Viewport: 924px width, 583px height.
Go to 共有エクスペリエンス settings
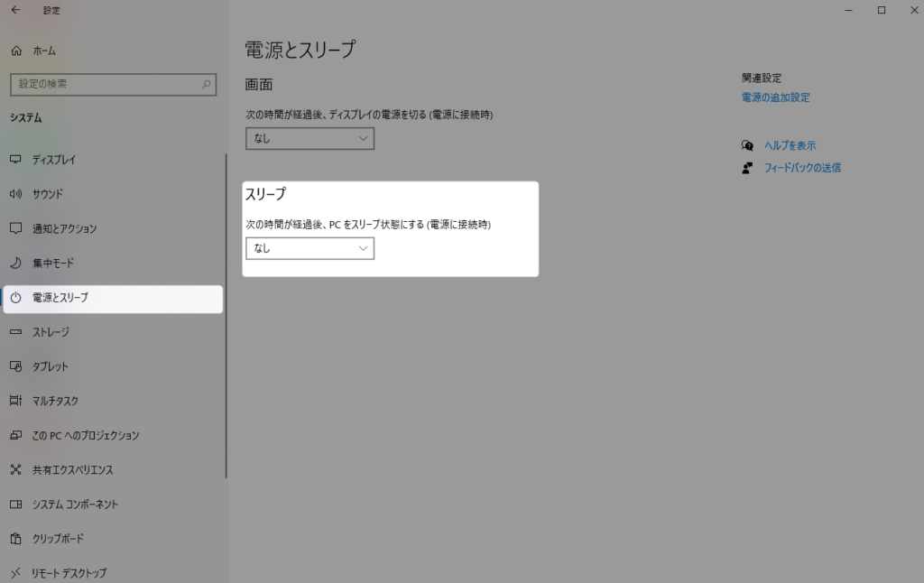tap(72, 470)
